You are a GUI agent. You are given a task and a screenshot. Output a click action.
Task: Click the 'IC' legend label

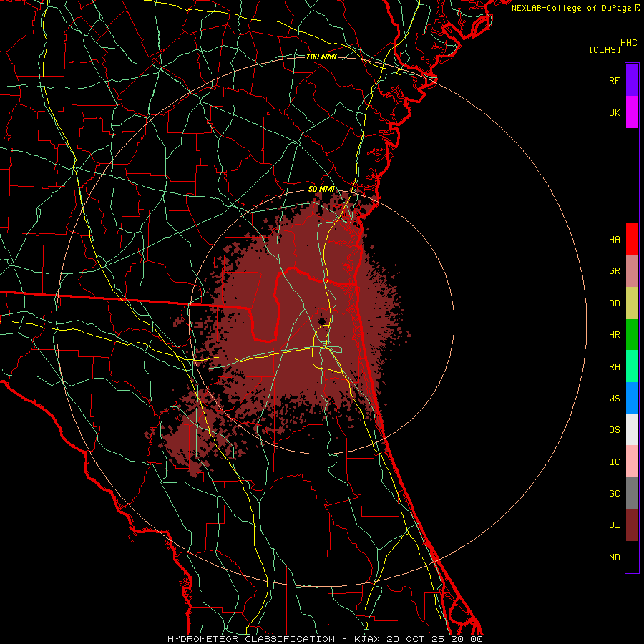pos(614,462)
